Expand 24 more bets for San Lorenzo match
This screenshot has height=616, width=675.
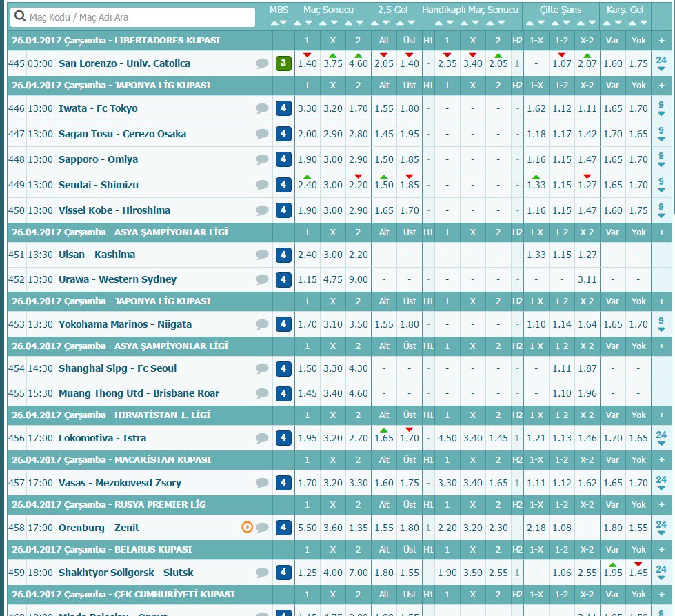(x=661, y=63)
